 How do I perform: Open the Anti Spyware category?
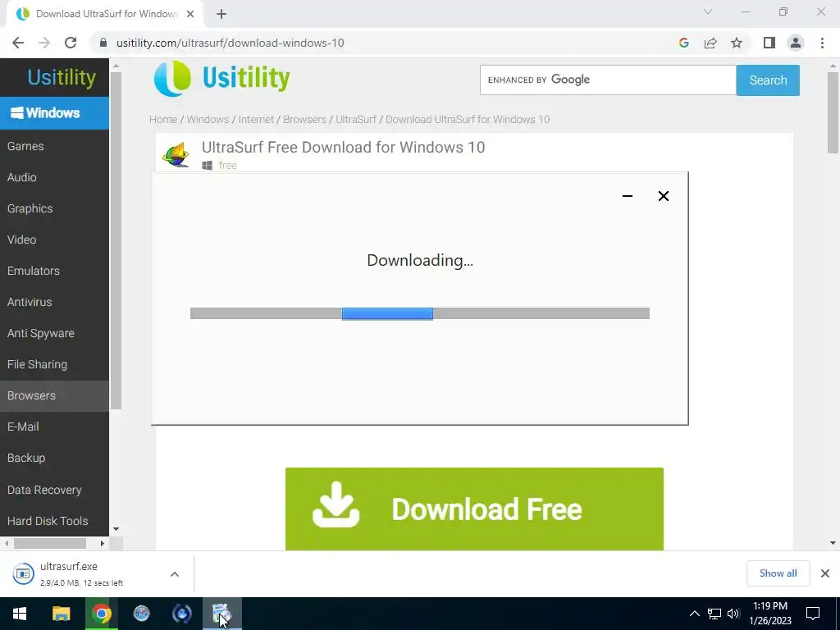point(54,333)
